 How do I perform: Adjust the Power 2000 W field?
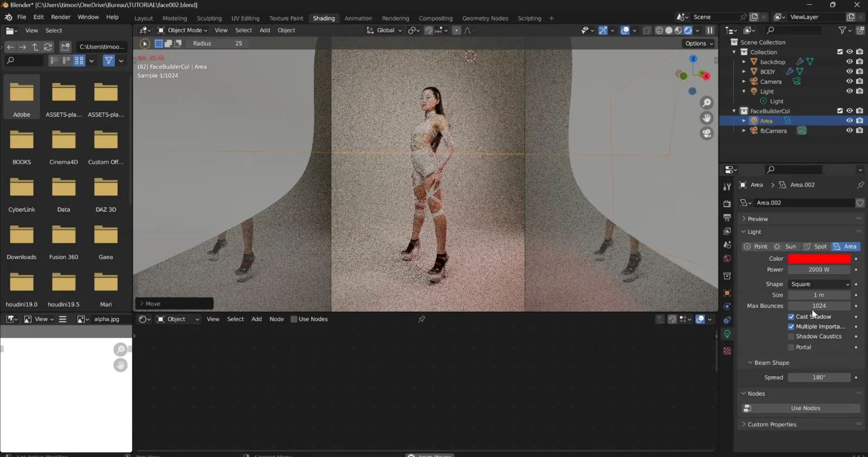click(x=819, y=270)
